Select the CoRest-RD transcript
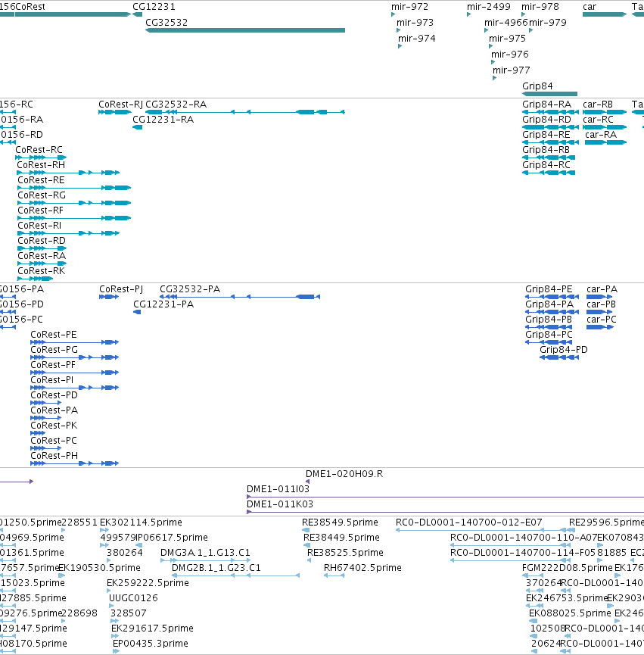This screenshot has height=655, width=644. 42,248
